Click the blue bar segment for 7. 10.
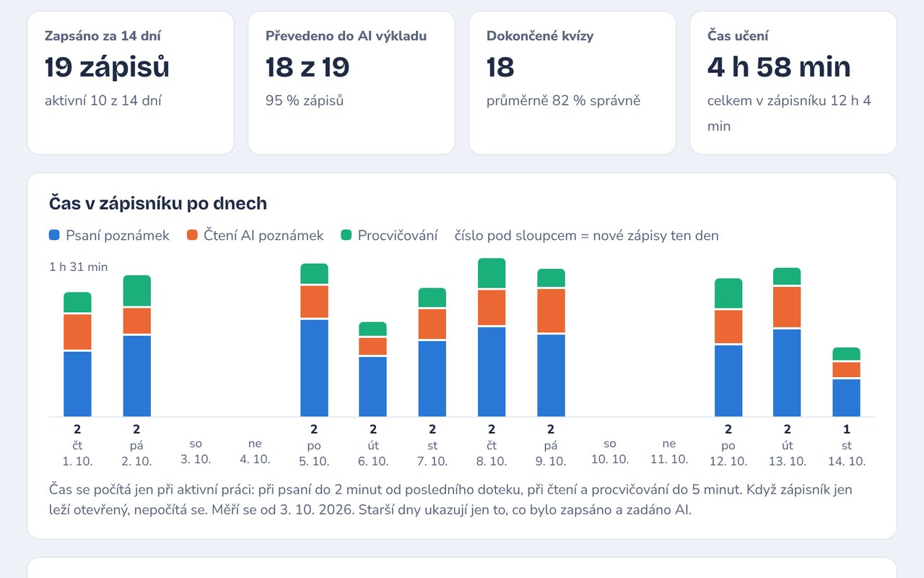The image size is (924, 578). (x=432, y=379)
